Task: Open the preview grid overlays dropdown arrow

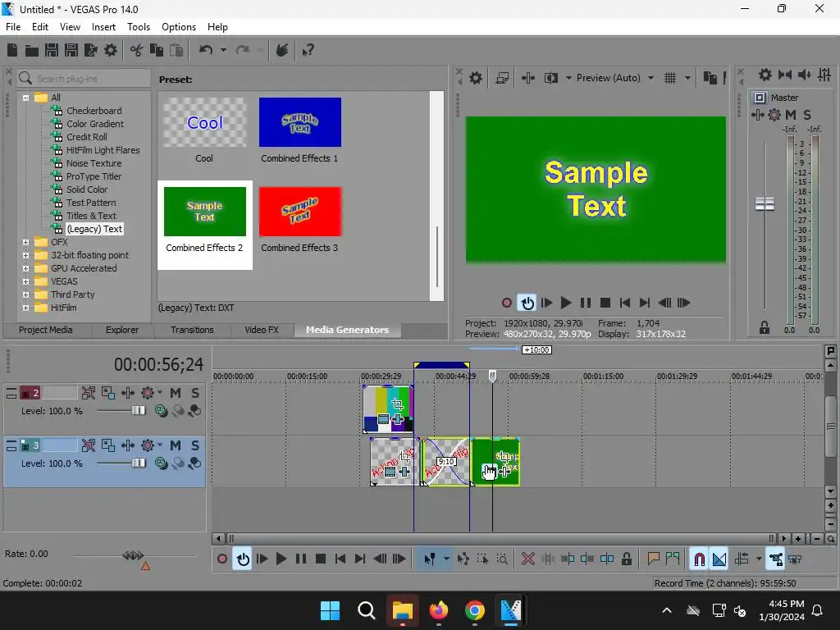Action: (687, 78)
